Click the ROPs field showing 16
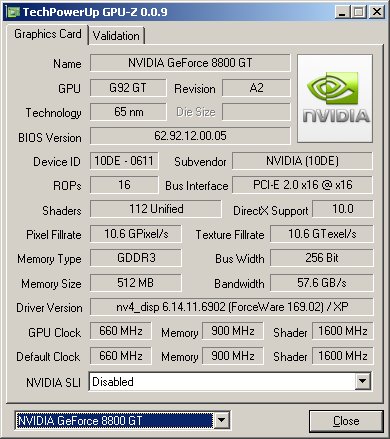390x439 pixels. [x=124, y=185]
